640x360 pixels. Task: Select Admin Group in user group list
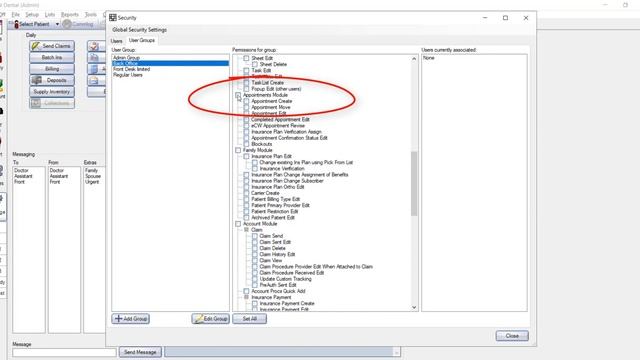point(170,58)
